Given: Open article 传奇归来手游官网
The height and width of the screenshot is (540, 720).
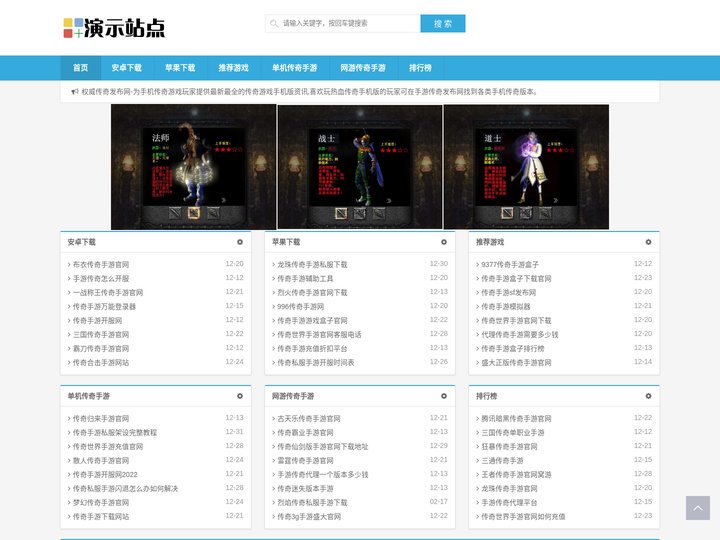Looking at the screenshot, I should (101, 419).
